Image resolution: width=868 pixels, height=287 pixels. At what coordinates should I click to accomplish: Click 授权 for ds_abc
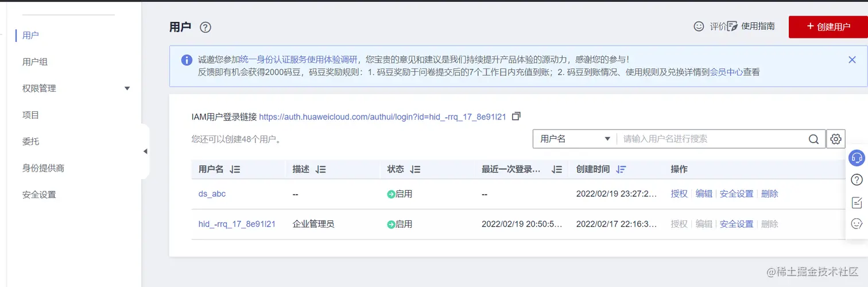click(679, 194)
